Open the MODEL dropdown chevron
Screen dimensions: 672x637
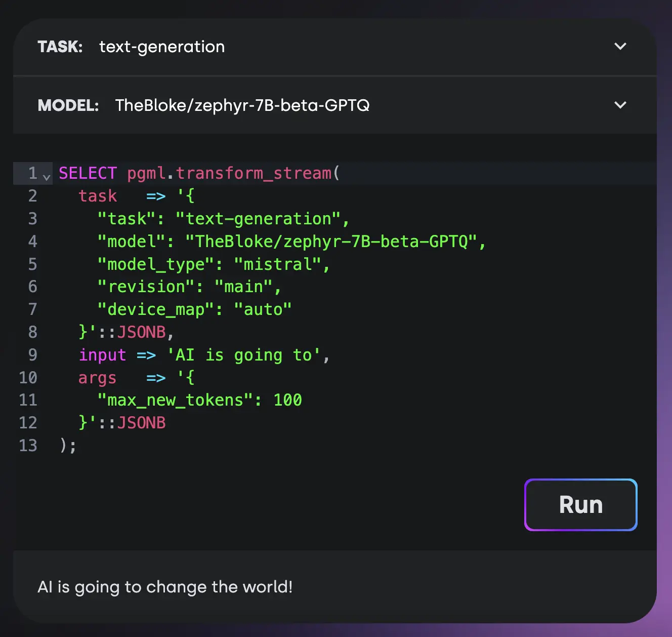[620, 105]
